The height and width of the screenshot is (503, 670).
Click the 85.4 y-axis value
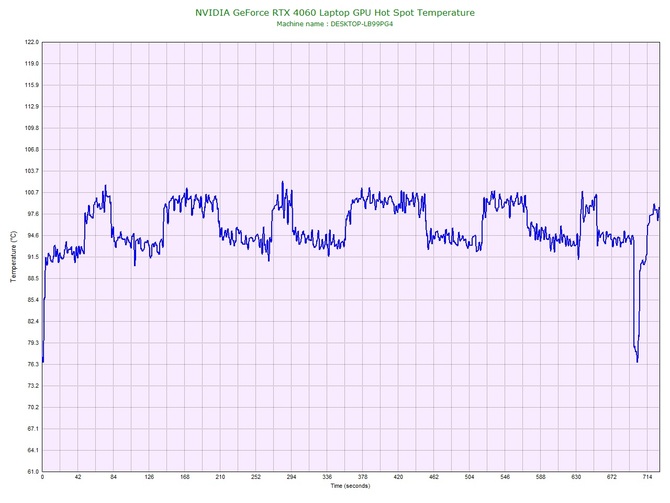point(32,300)
